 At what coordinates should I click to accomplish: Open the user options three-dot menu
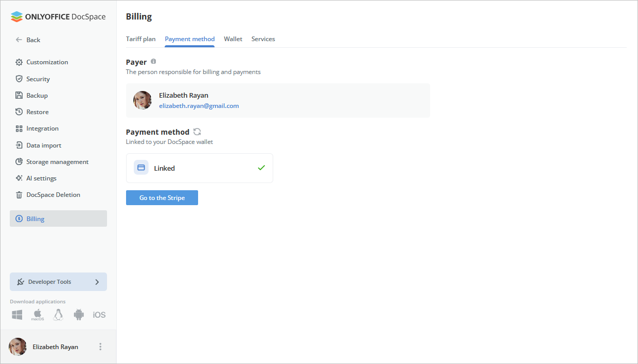100,347
